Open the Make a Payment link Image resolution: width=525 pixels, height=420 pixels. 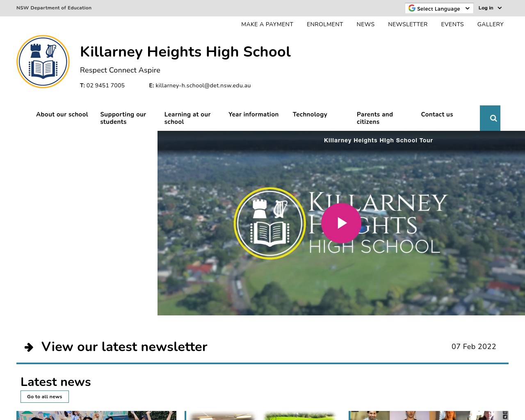267,24
